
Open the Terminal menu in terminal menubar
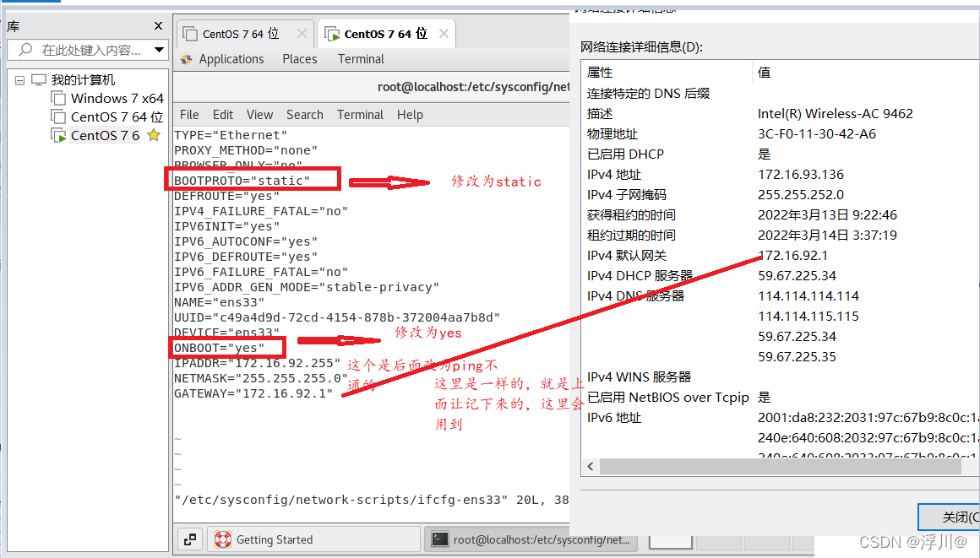pyautogui.click(x=360, y=115)
